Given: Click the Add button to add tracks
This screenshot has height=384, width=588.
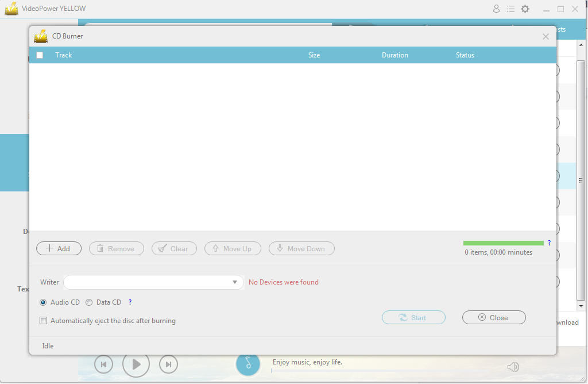Looking at the screenshot, I should (x=59, y=248).
